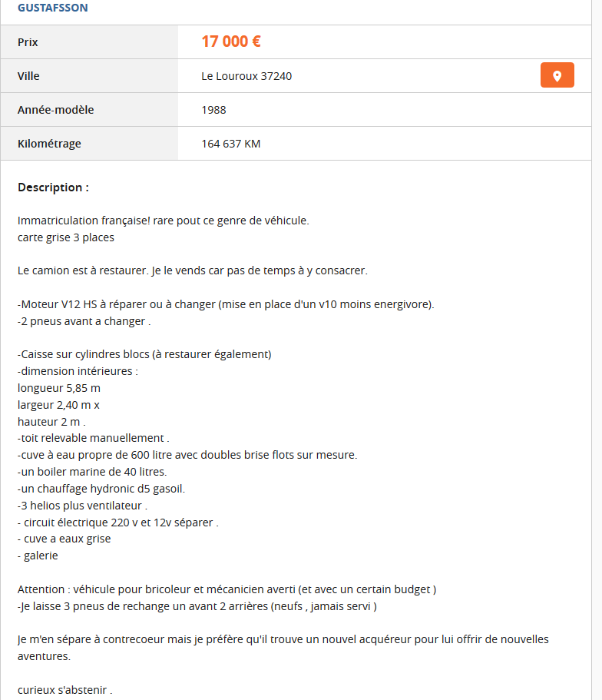Click the Description heading

tap(53, 187)
